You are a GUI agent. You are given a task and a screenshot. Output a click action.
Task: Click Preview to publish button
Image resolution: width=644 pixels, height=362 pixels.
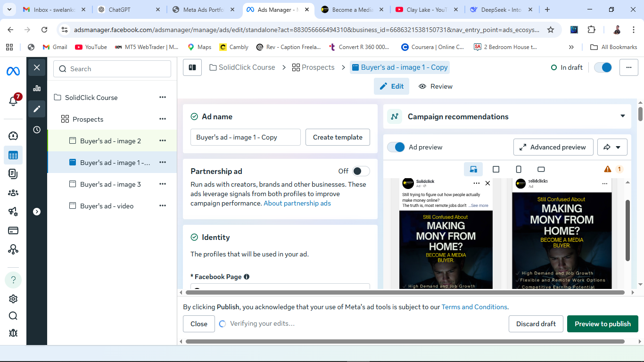tap(603, 324)
